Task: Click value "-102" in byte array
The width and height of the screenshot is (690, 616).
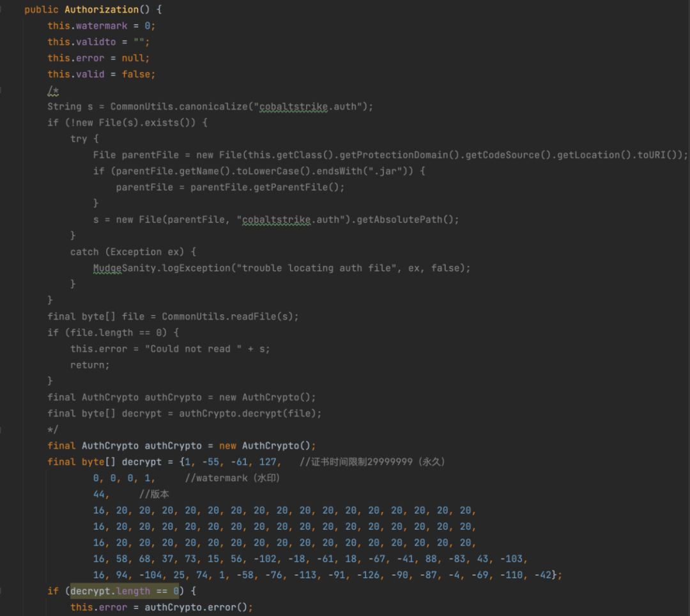Action: coord(265,559)
